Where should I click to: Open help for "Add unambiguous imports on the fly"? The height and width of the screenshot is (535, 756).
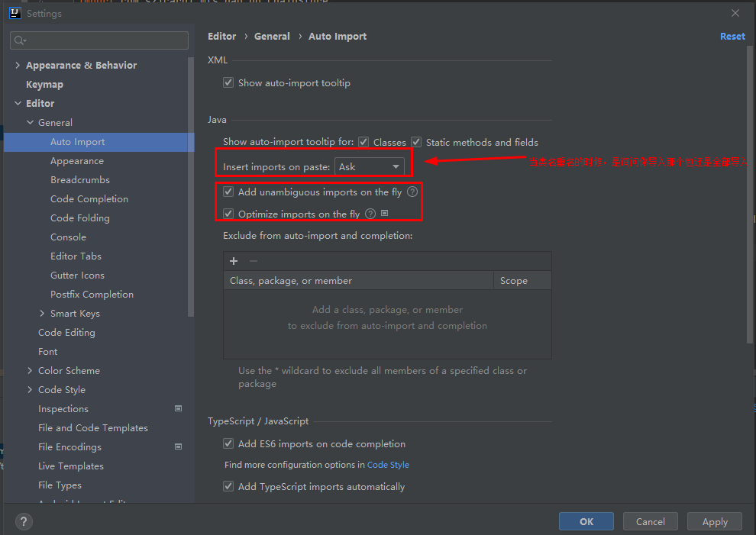[412, 192]
